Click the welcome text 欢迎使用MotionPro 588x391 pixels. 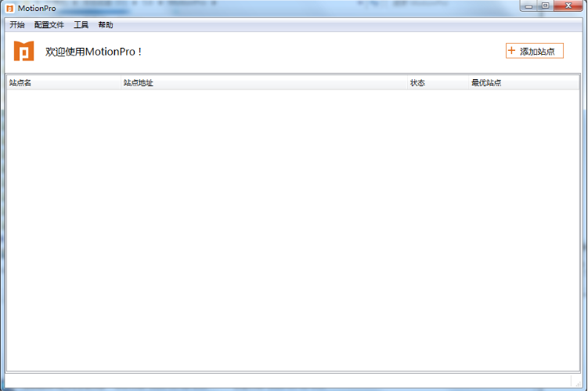pyautogui.click(x=93, y=52)
